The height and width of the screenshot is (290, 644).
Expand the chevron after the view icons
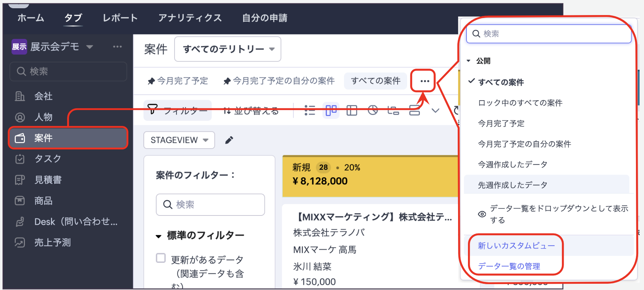pyautogui.click(x=435, y=110)
